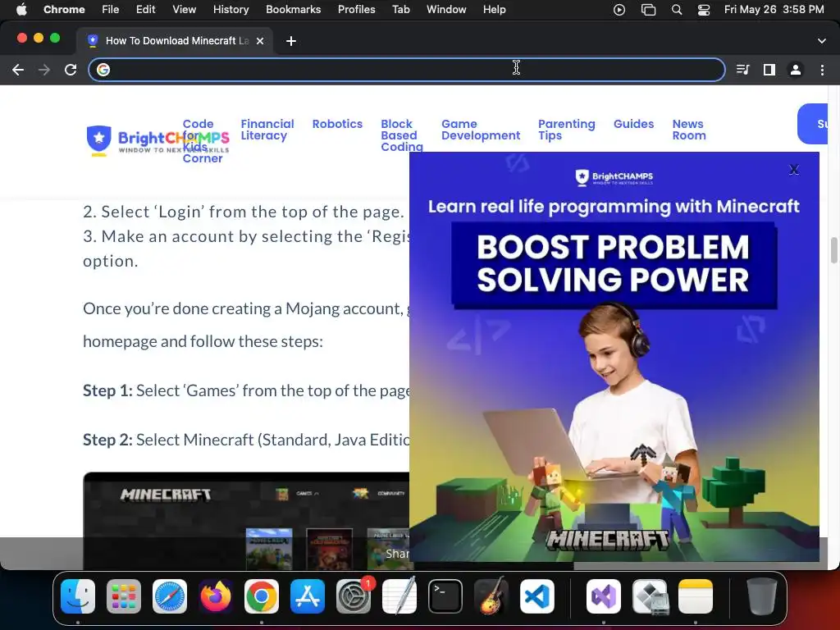Open the Trash in the Dock
The height and width of the screenshot is (630, 840).
762,596
